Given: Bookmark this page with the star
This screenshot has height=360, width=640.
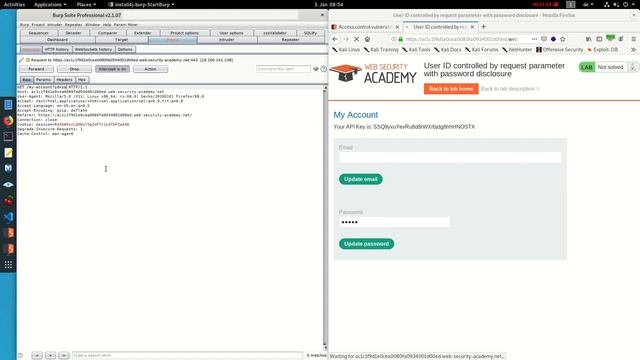Looking at the screenshot, I should click(563, 39).
